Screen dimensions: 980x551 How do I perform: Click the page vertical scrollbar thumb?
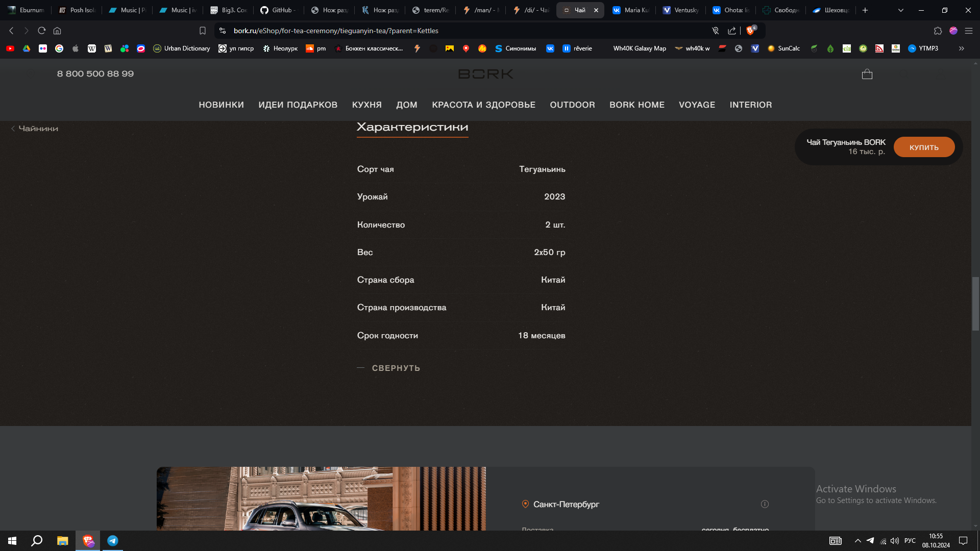pos(975,304)
